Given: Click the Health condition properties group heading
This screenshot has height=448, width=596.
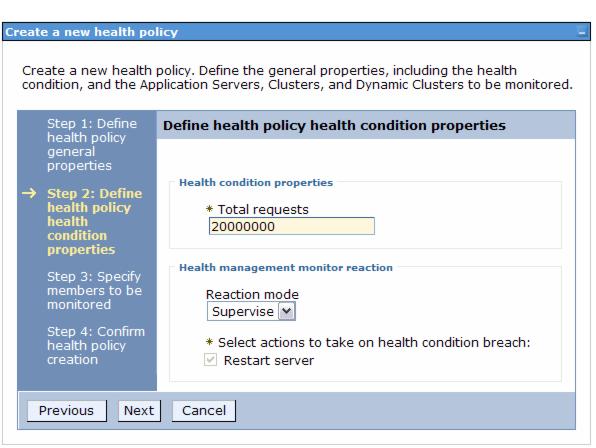Looking at the screenshot, I should (256, 183).
